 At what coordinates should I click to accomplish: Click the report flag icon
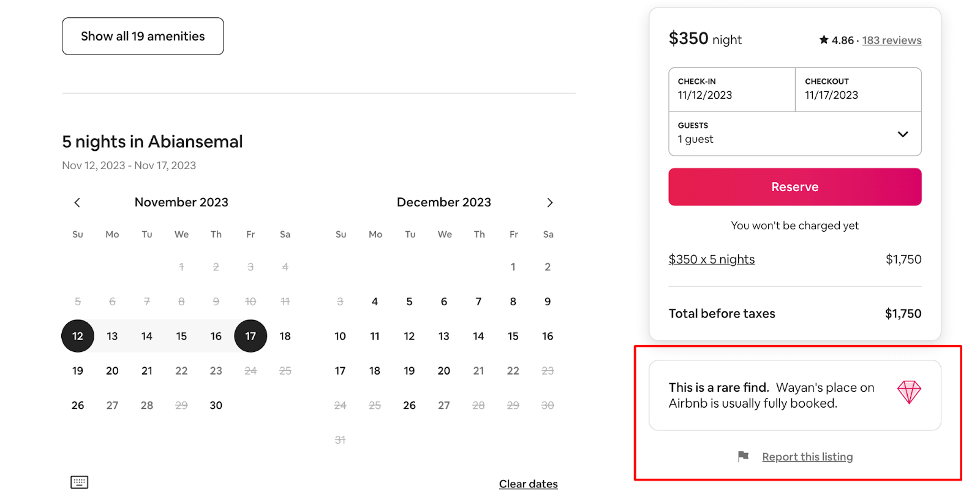click(x=743, y=457)
